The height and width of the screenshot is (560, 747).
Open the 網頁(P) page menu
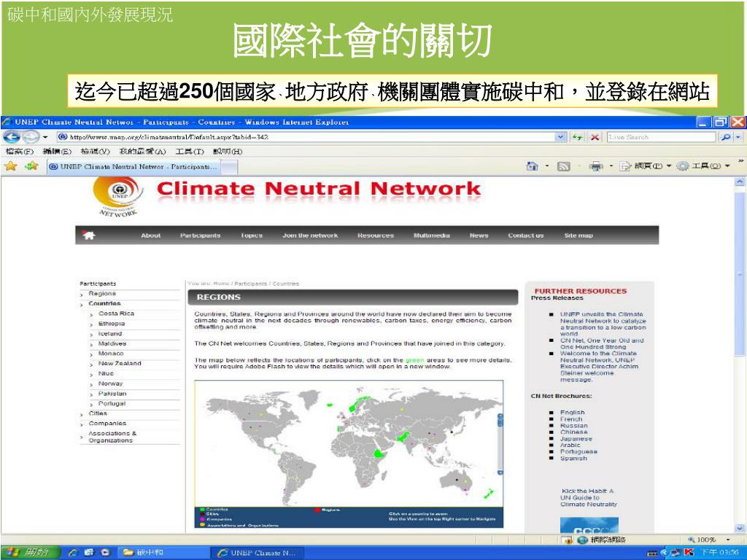point(646,166)
